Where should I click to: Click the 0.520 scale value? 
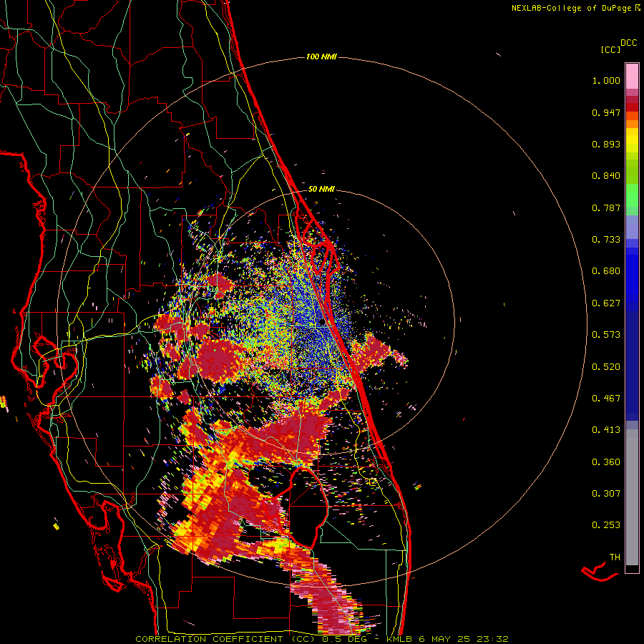click(606, 367)
